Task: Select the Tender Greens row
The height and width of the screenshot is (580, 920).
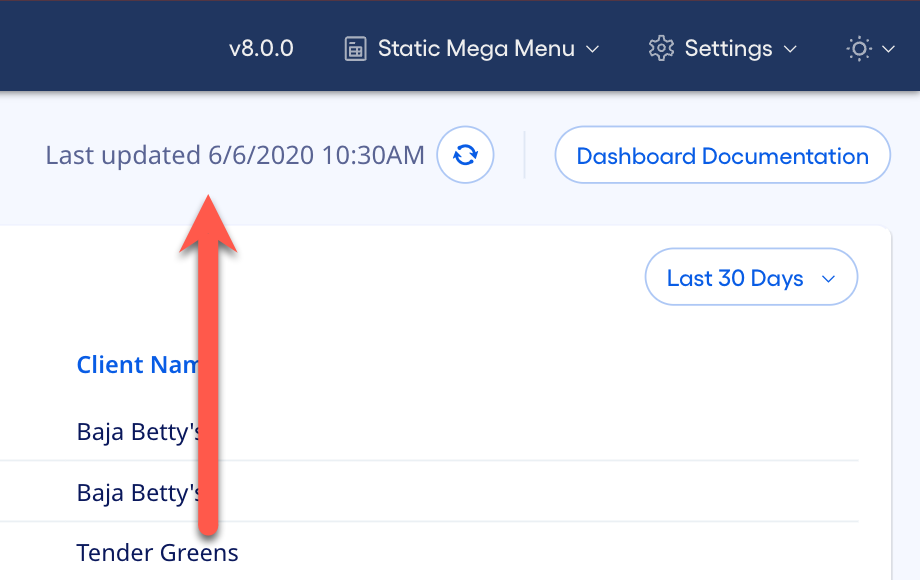Action: click(157, 552)
